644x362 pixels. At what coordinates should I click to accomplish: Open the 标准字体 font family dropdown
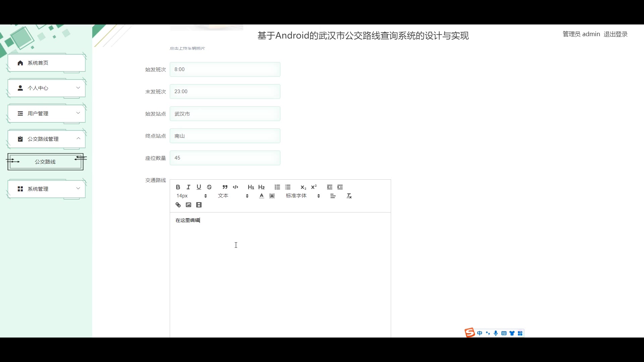tap(303, 196)
